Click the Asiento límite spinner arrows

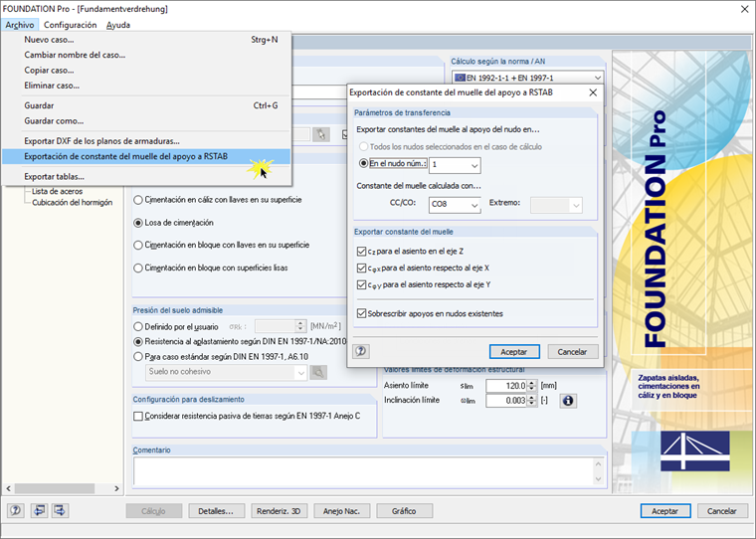[531, 386]
